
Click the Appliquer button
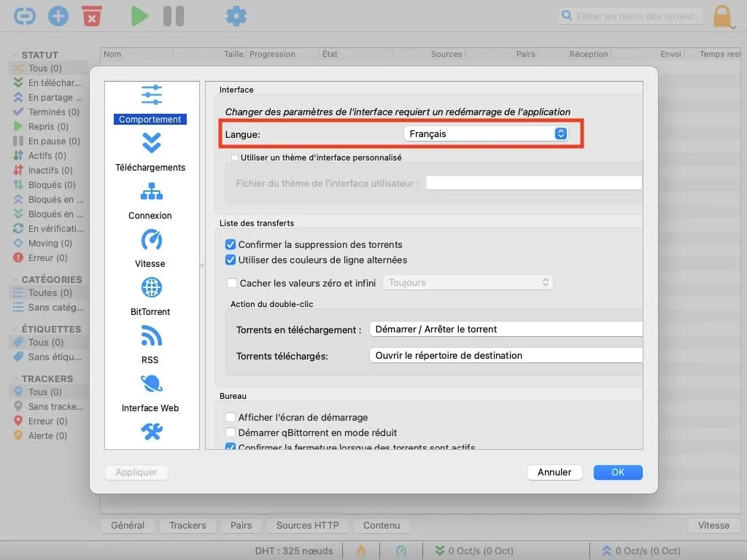click(136, 472)
